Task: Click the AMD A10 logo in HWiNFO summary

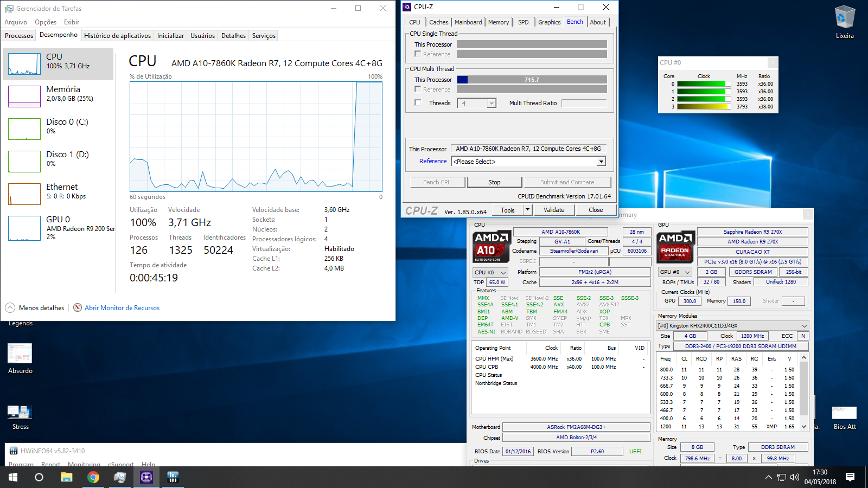Action: (492, 247)
